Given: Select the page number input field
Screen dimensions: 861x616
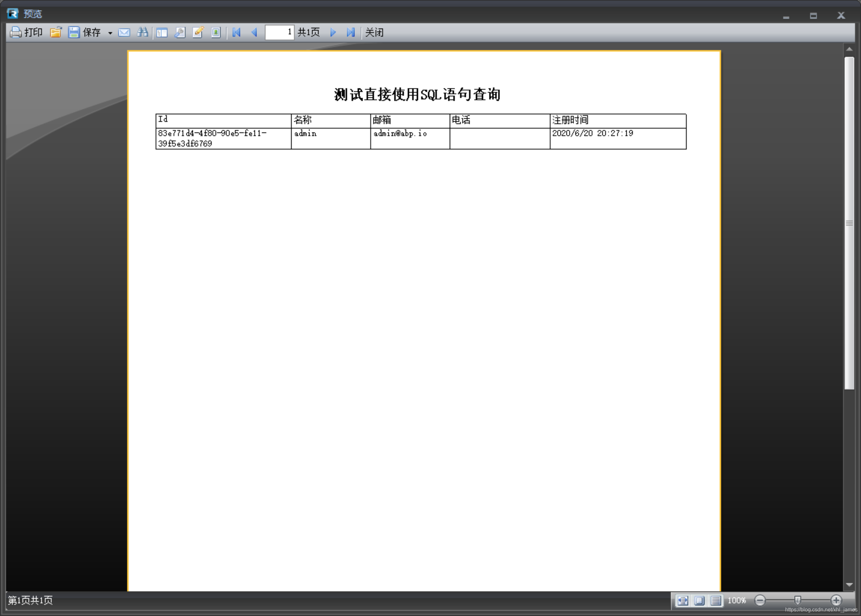Looking at the screenshot, I should pos(279,33).
